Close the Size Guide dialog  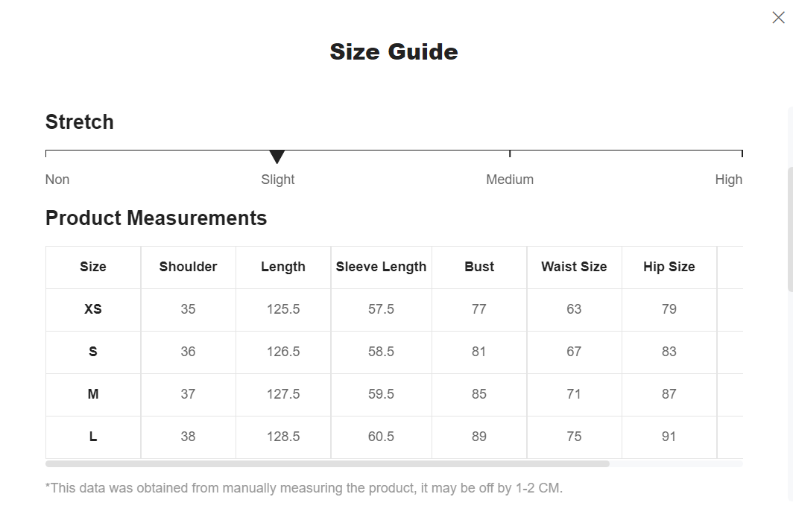[x=778, y=18]
